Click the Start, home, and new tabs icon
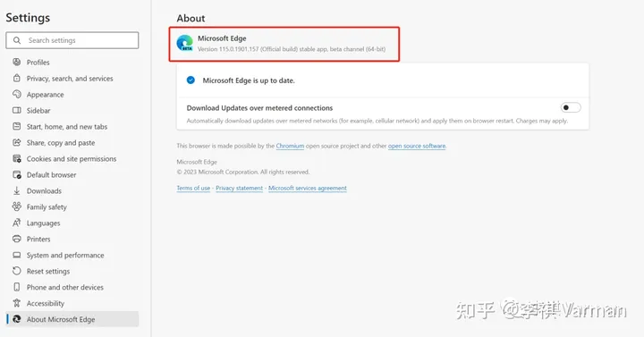This screenshot has height=337, width=644. [x=17, y=126]
